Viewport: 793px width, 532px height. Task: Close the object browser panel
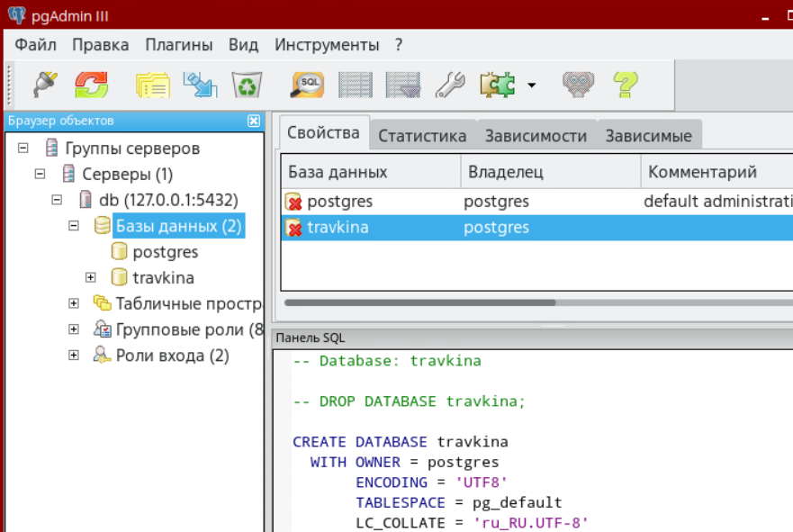pyautogui.click(x=254, y=121)
